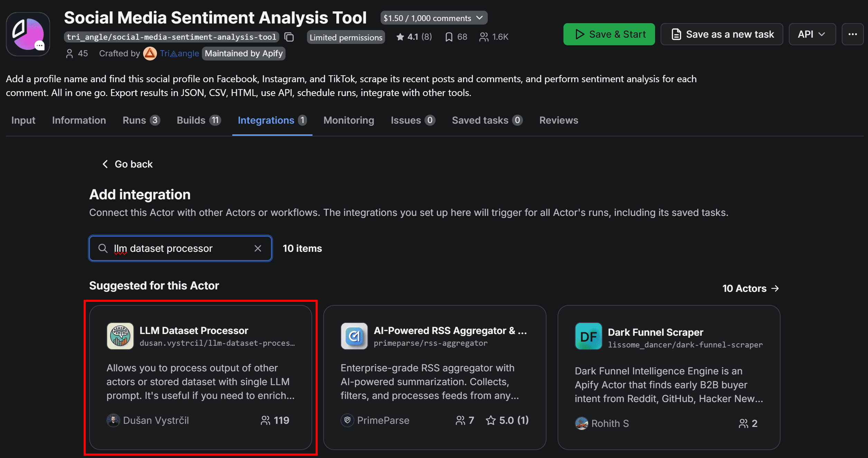Open the Monitoring tab

tap(348, 120)
